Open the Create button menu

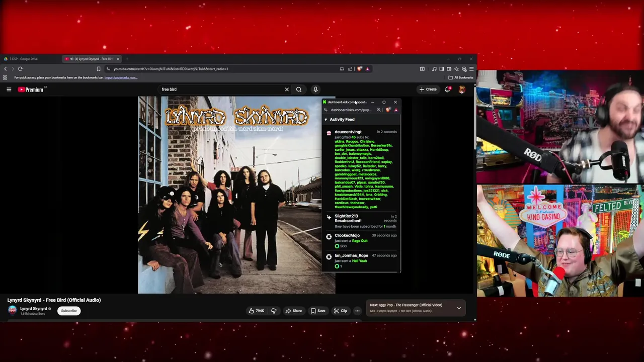click(x=428, y=89)
